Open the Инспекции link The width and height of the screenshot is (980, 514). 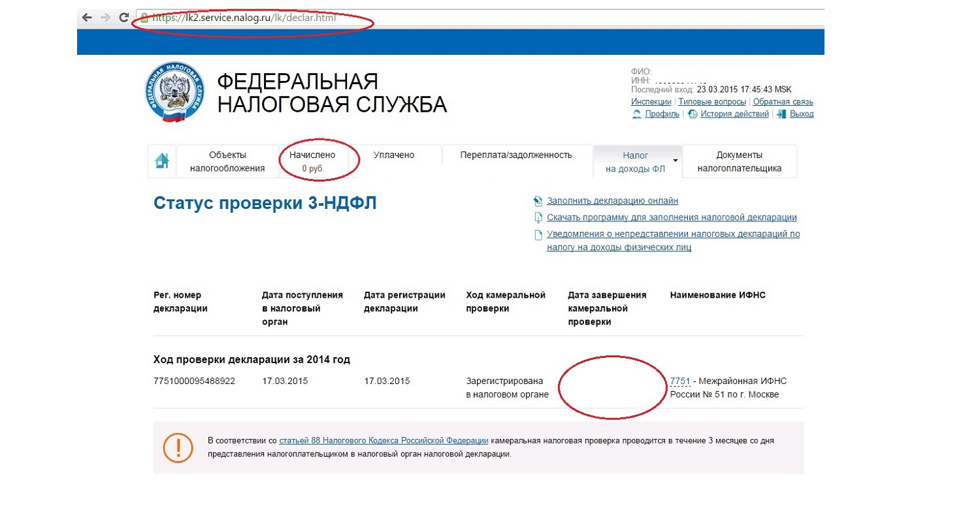click(x=651, y=102)
